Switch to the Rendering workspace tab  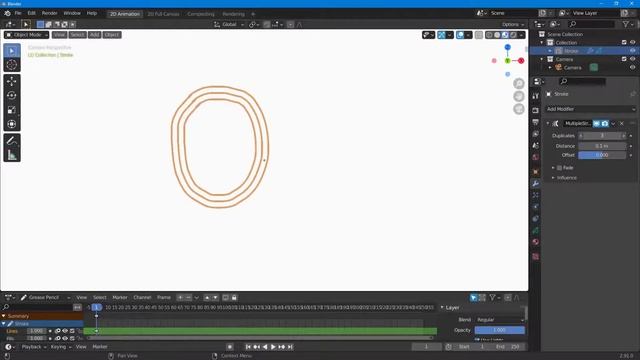(x=233, y=14)
